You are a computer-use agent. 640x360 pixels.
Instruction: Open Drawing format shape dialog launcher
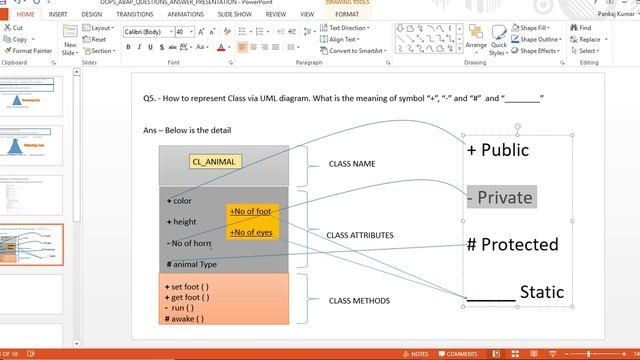click(562, 63)
